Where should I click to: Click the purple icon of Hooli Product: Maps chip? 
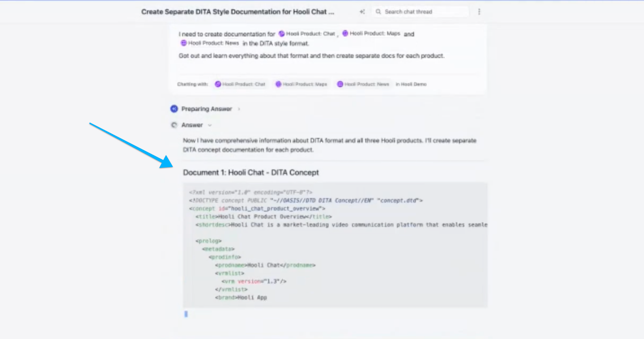(278, 84)
